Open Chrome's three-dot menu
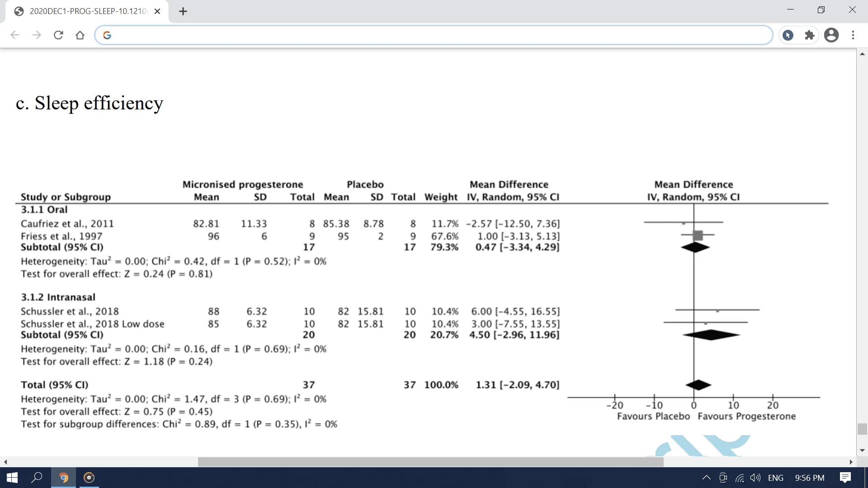This screenshot has width=868, height=488. pos(853,35)
